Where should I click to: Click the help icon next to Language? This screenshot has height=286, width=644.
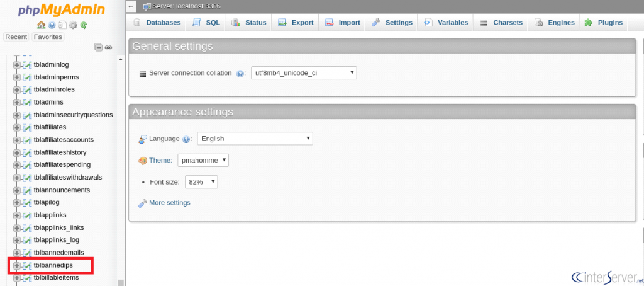click(186, 139)
